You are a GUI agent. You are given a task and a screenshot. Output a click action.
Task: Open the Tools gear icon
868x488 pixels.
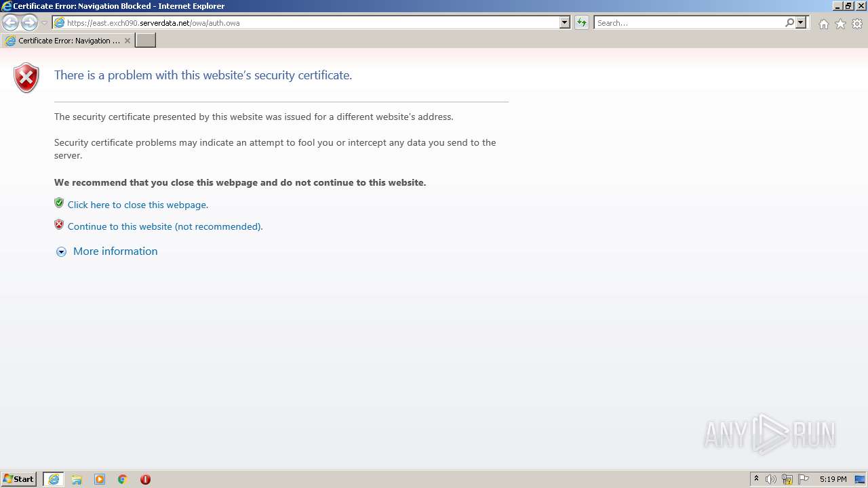coord(857,24)
